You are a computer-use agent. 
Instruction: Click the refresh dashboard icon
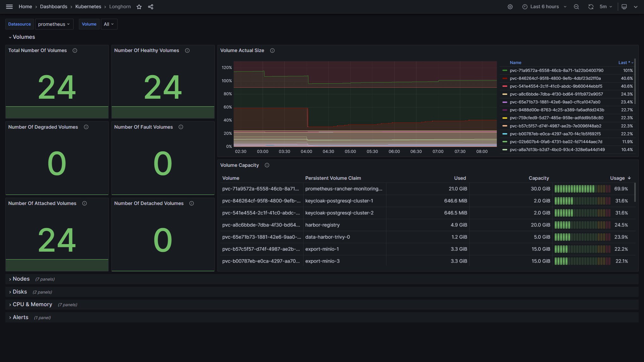point(591,7)
